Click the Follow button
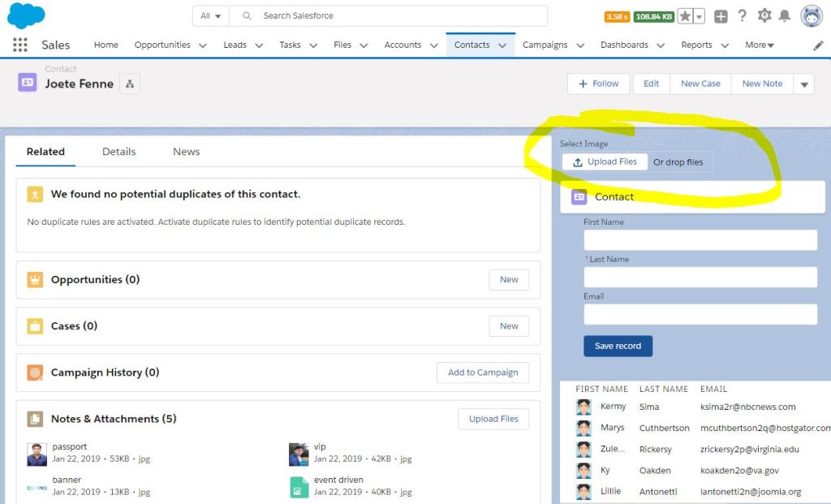This screenshot has height=504, width=831. click(x=599, y=84)
